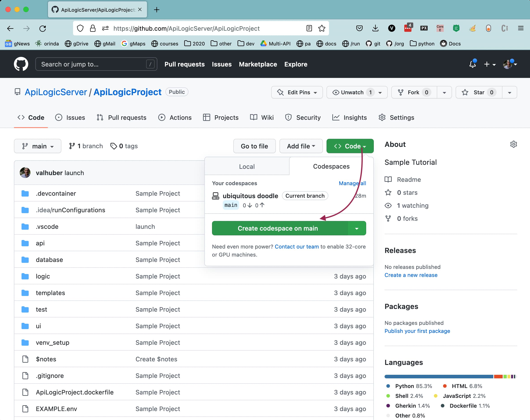Expand the create codespace options arrow
530x420 pixels.
357,228
